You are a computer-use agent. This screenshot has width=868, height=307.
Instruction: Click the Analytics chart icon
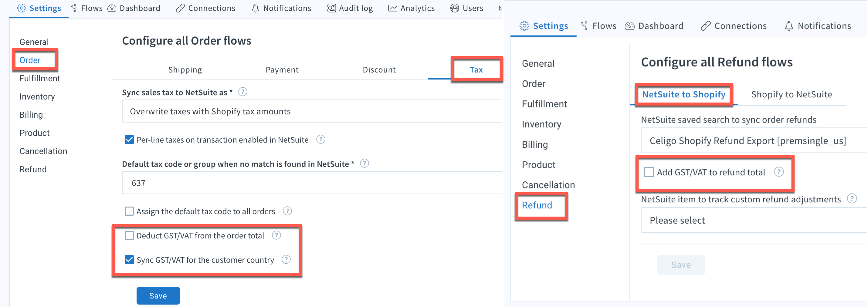pos(392,8)
